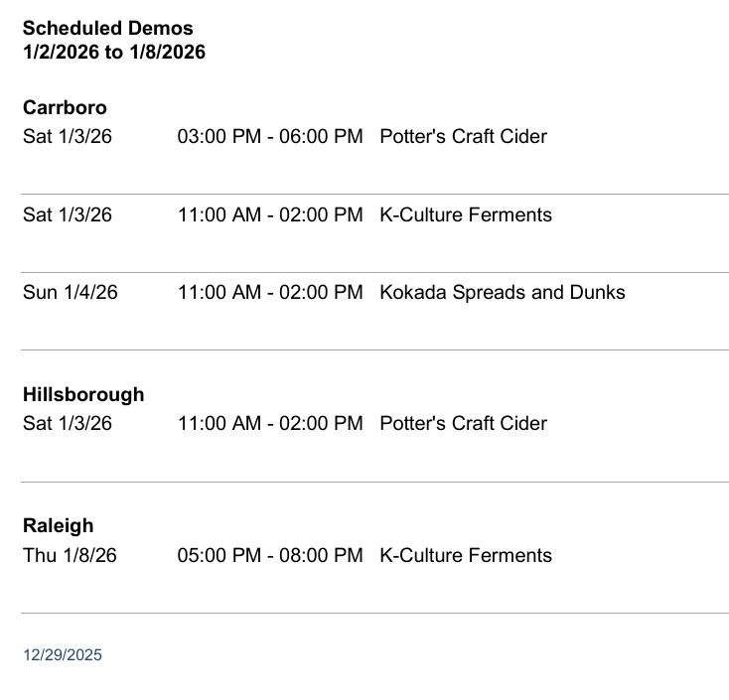This screenshot has height=700, width=729.
Task: Select Hillsborough's 11:00 AM - 02:00 PM time
Action: point(270,423)
